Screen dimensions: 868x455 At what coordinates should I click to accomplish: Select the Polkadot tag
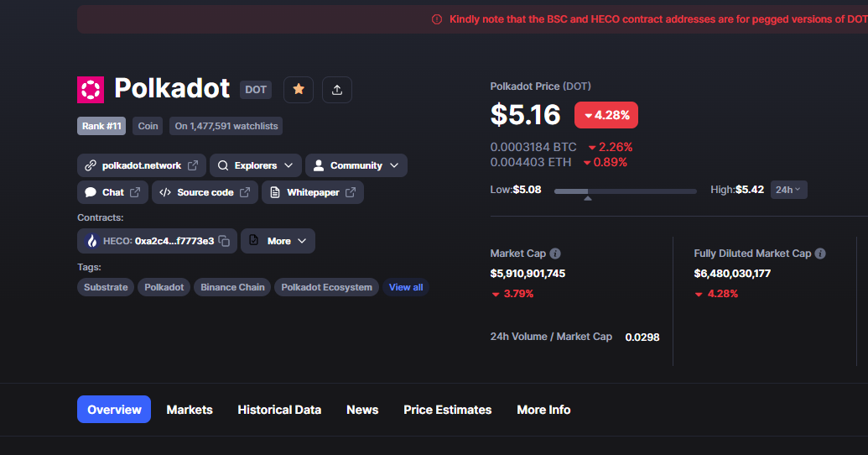click(x=164, y=287)
